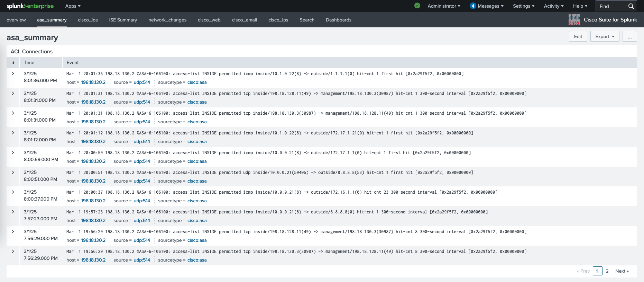This screenshot has height=282, width=644.
Task: Click the green health status checkmark icon
Action: (417, 6)
